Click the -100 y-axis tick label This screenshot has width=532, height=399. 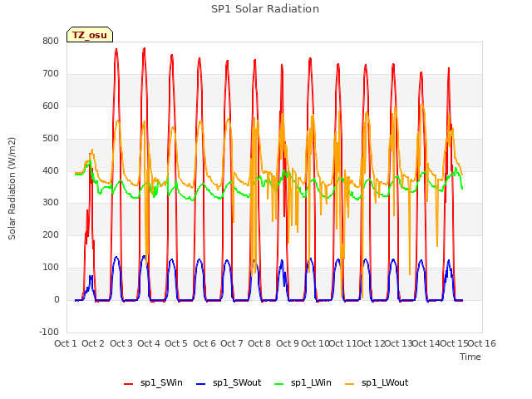pos(49,332)
